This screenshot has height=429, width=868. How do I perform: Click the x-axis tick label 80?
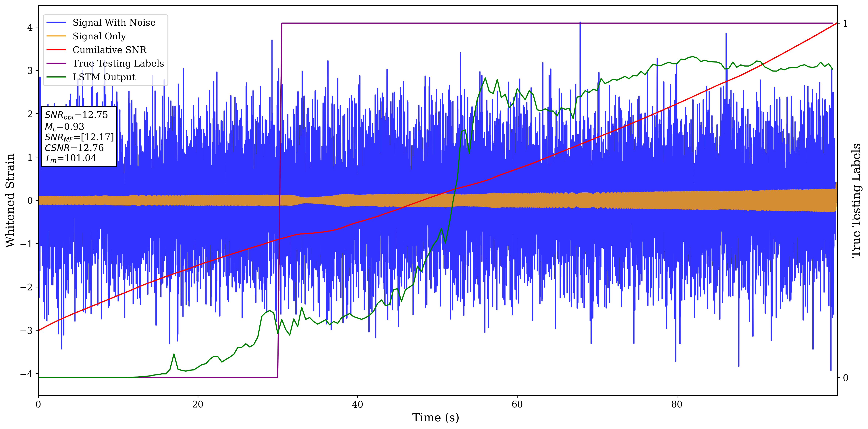pos(677,404)
